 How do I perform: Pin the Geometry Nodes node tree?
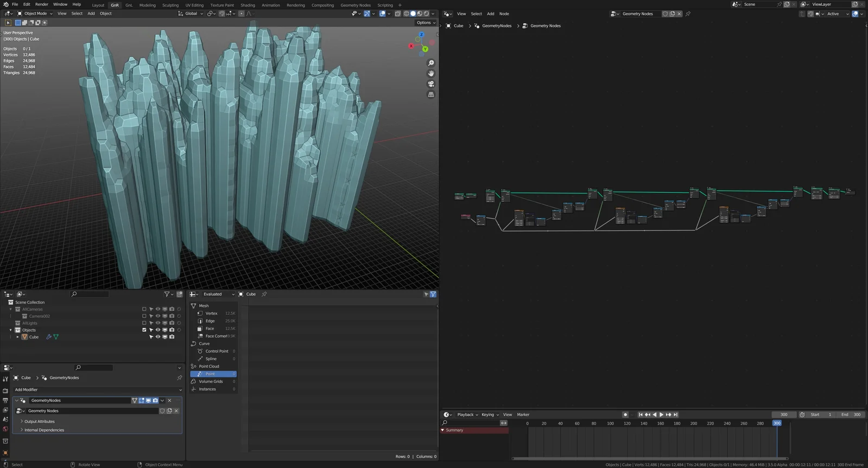(x=688, y=14)
